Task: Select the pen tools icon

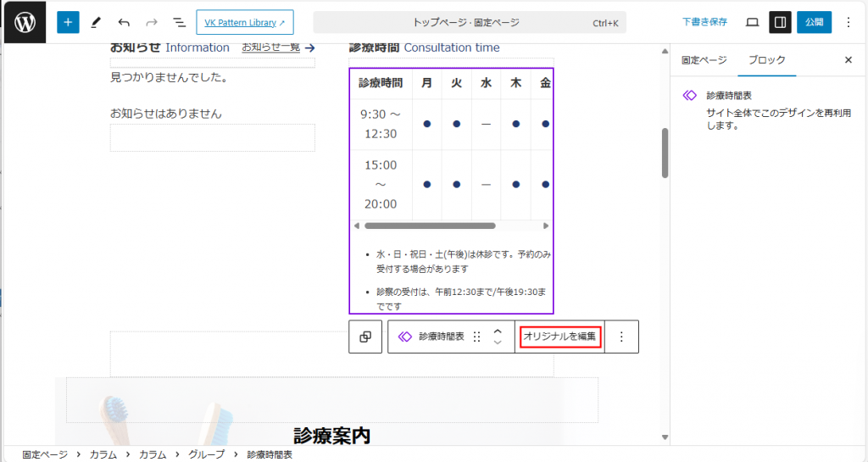Action: pyautogui.click(x=96, y=22)
